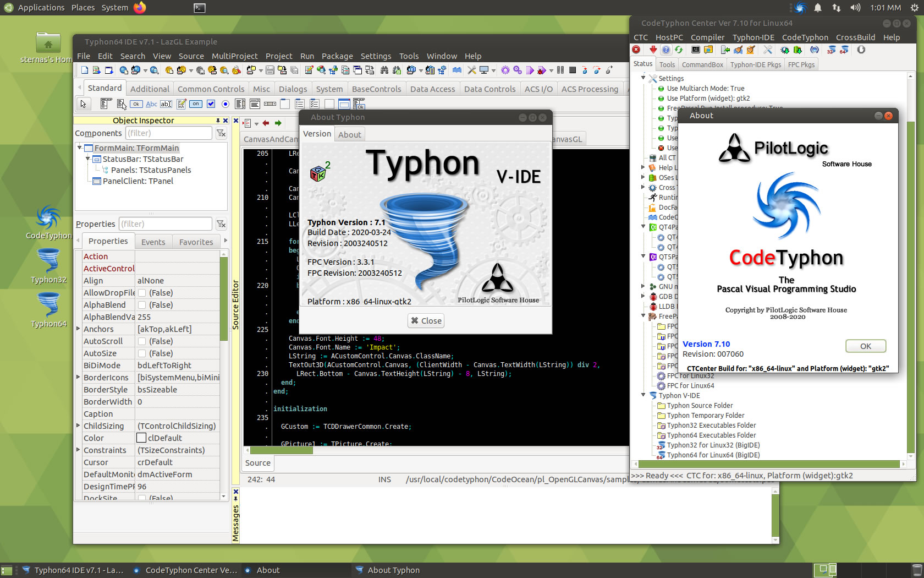924x578 pixels.
Task: Expand the Anchors property
Action: click(78, 329)
